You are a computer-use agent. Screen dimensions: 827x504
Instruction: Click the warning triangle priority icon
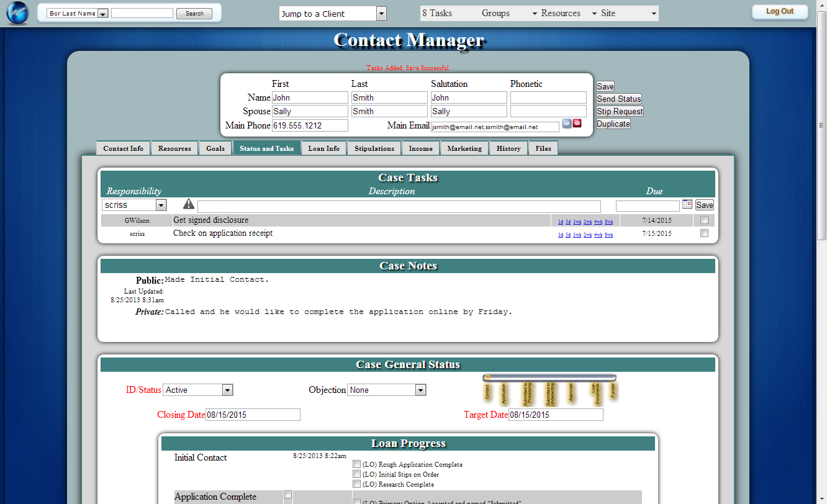click(189, 204)
